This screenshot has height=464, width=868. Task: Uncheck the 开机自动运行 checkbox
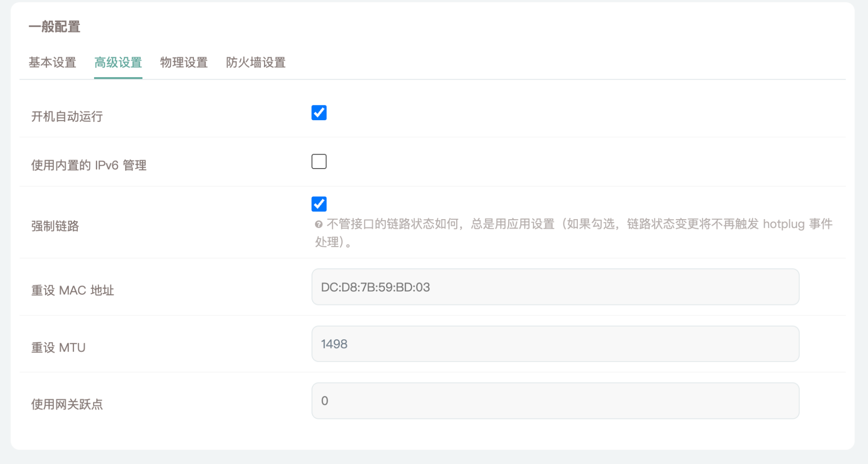point(319,112)
